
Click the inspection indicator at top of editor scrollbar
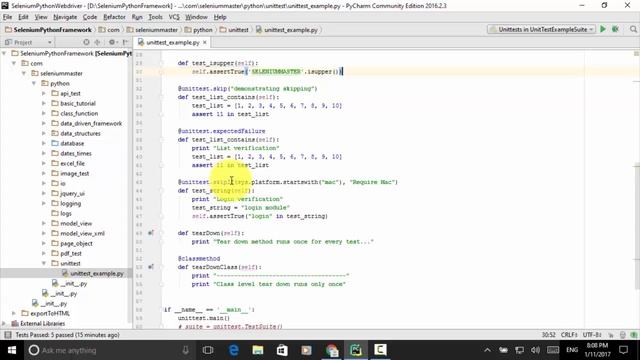[x=636, y=54]
